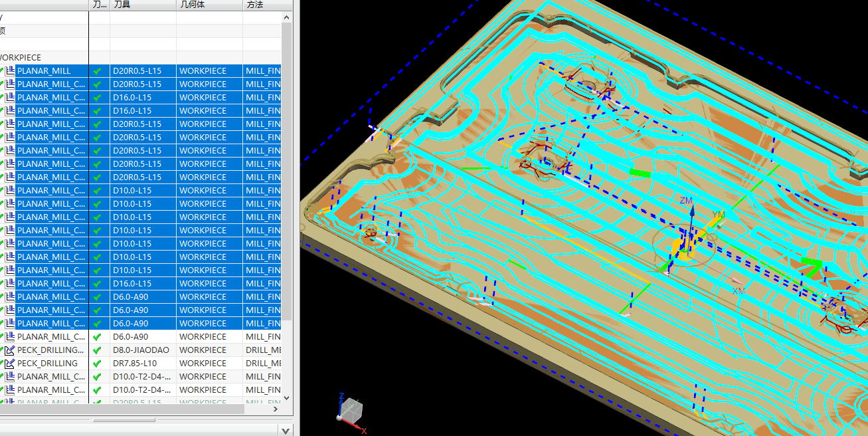Click the PLANAR_MILL operation icon in first selected row

[x=10, y=70]
